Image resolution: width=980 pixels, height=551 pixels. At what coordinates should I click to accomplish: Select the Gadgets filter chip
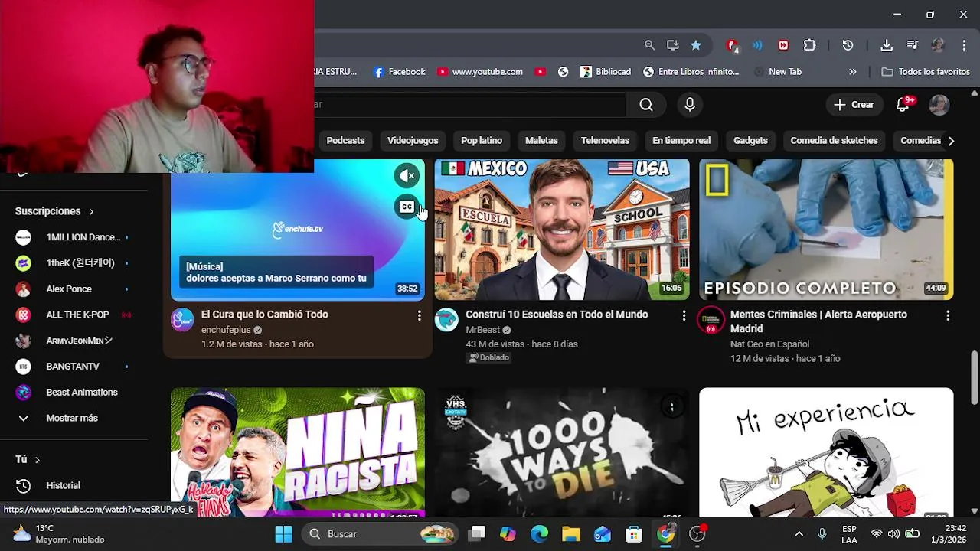pyautogui.click(x=750, y=141)
